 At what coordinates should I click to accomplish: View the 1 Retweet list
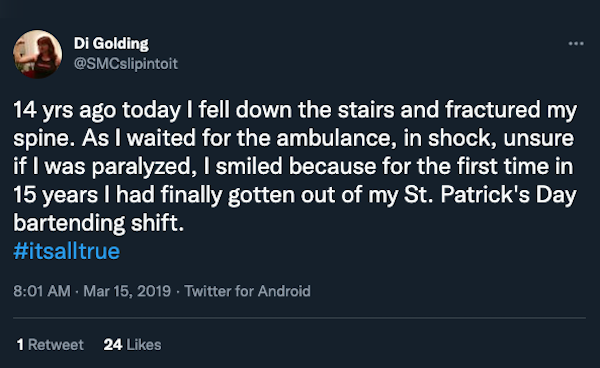click(50, 345)
